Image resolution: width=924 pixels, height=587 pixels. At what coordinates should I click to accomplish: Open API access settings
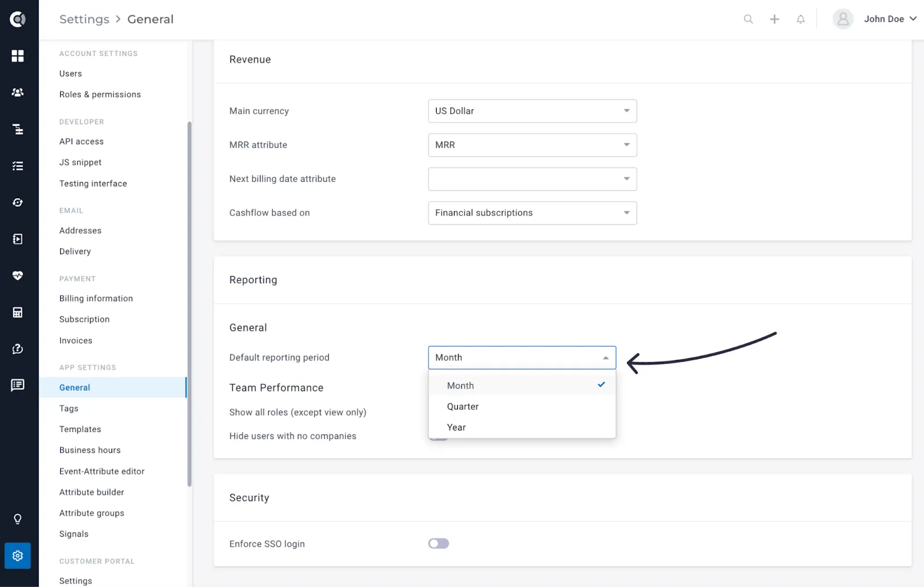[81, 142]
